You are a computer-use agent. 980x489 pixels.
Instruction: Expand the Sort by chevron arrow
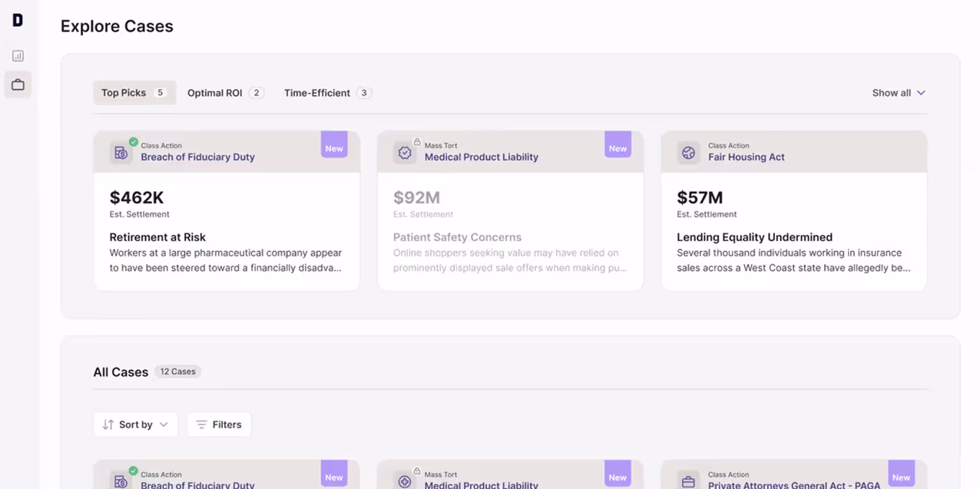pos(164,424)
